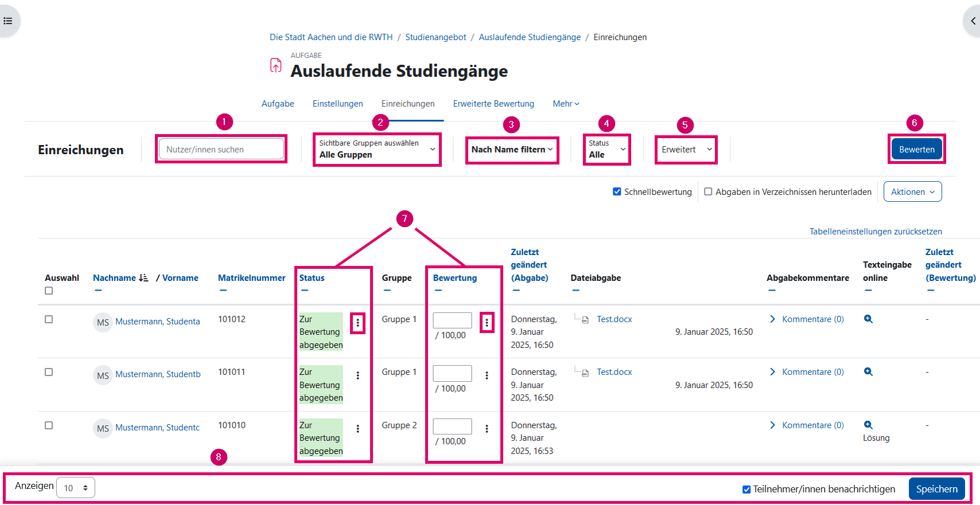Sort the table by Matrikelnummer
980x505 pixels.
pos(251,278)
